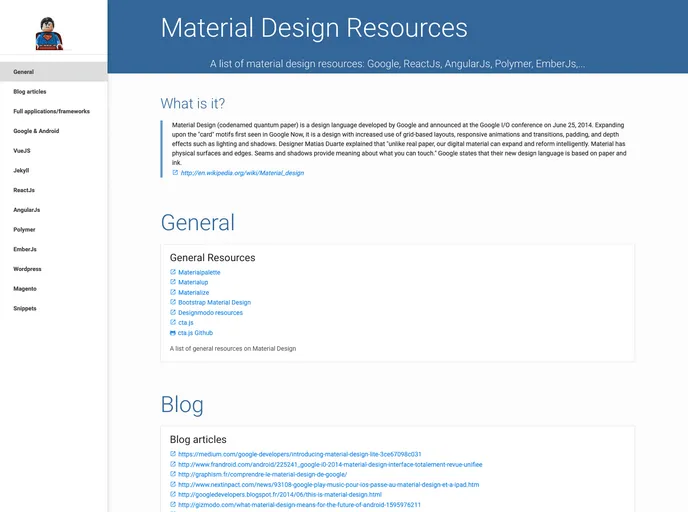Click external-link icon beside cta.js

pyautogui.click(x=173, y=322)
